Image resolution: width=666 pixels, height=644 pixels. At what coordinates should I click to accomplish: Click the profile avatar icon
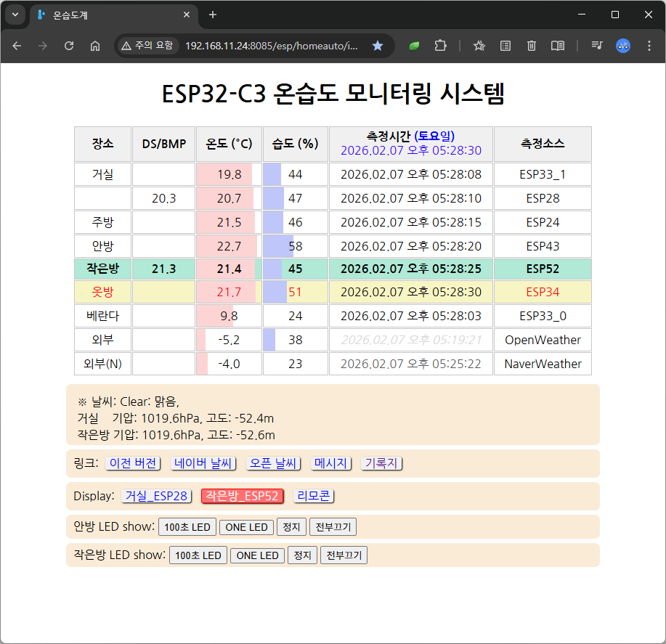(x=622, y=46)
